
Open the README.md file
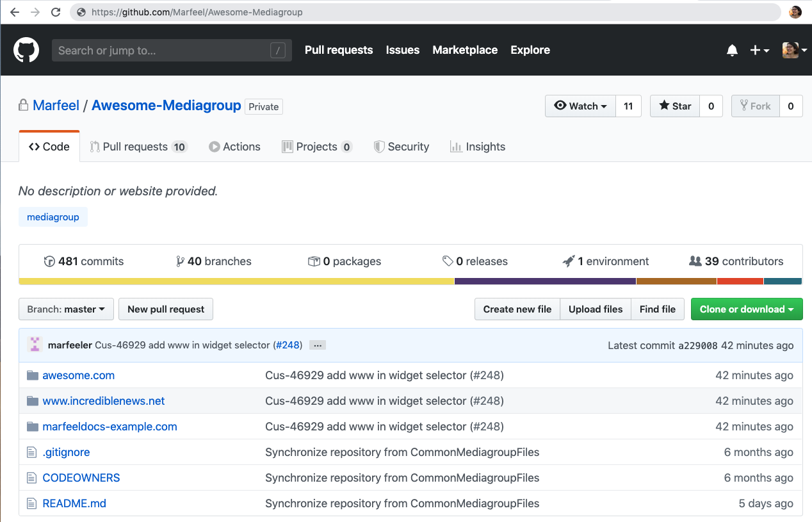click(74, 503)
